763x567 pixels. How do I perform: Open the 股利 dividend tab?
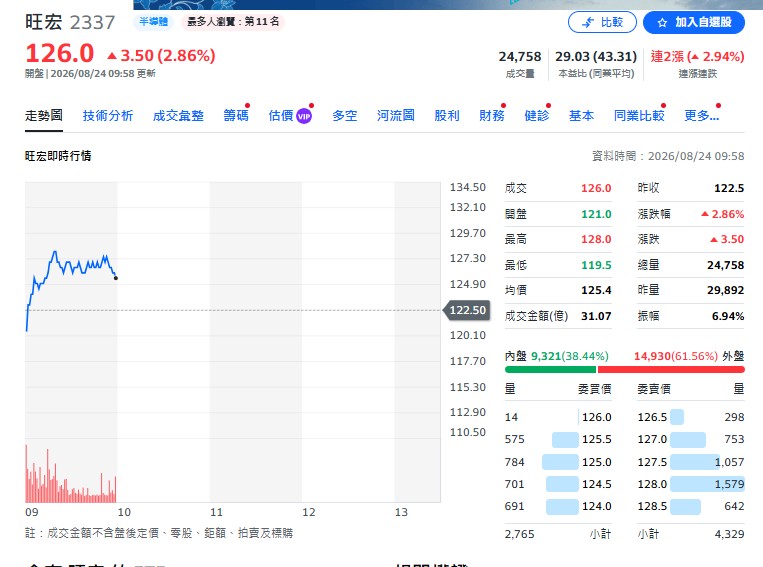[x=447, y=116]
